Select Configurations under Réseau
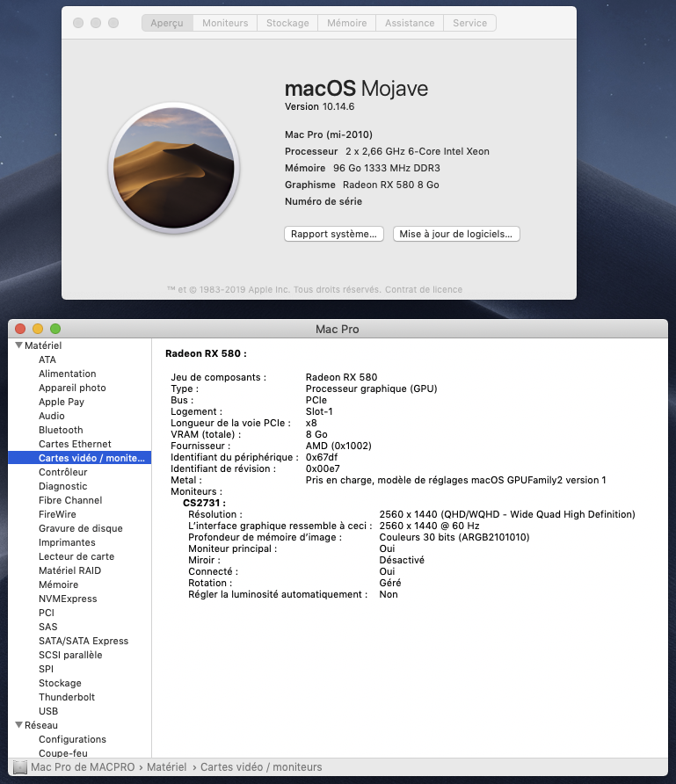The height and width of the screenshot is (784, 676). (72, 738)
